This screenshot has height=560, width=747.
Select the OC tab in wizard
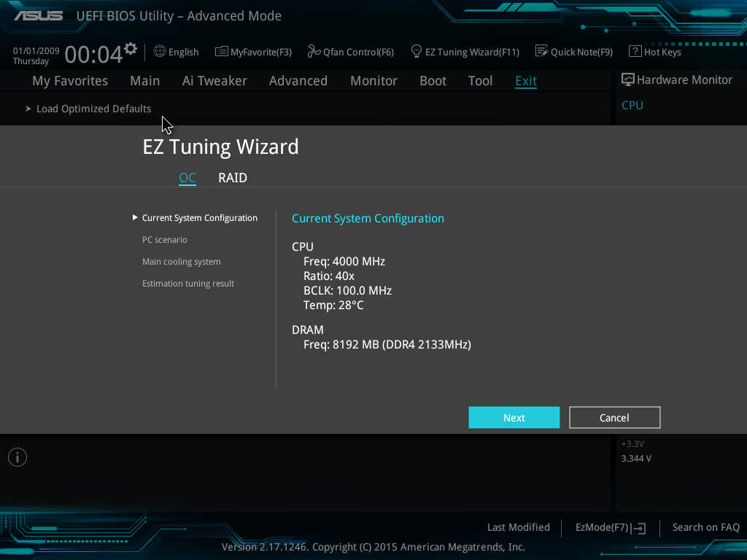187,178
